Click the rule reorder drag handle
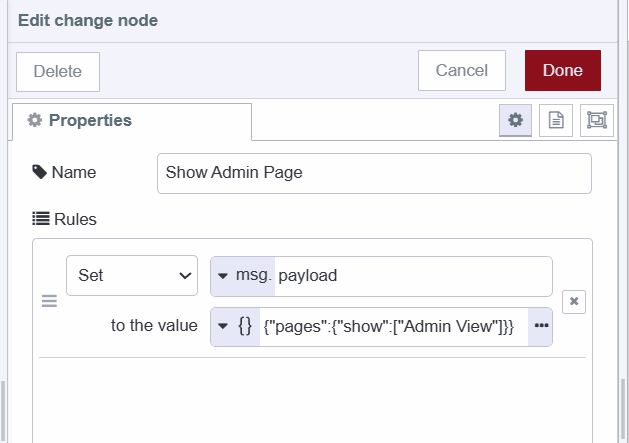 click(x=49, y=301)
